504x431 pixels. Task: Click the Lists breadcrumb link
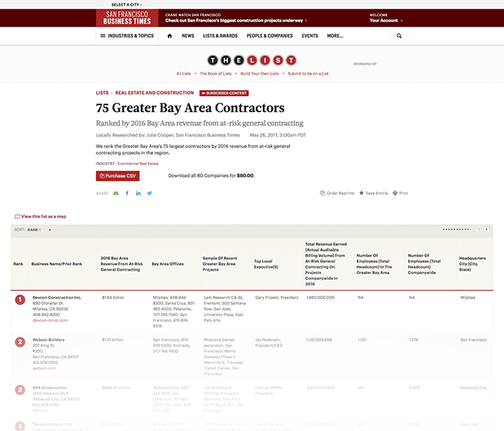(102, 93)
